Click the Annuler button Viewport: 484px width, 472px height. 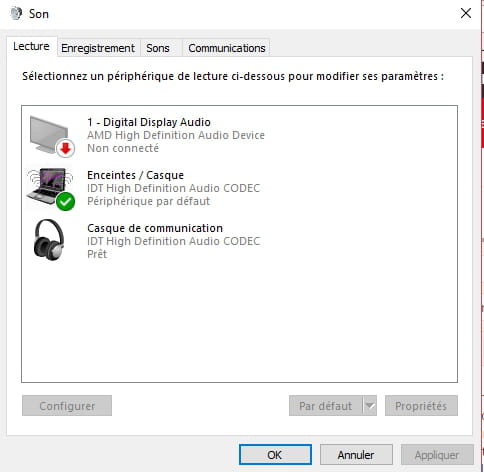[356, 455]
